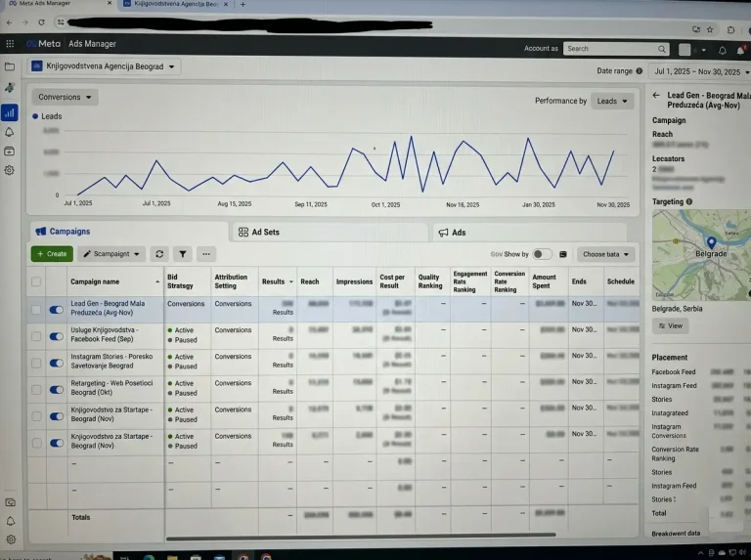Open the upper gear settings icon in left sidebar
Screen dimensions: 751x560
[x=9, y=170]
